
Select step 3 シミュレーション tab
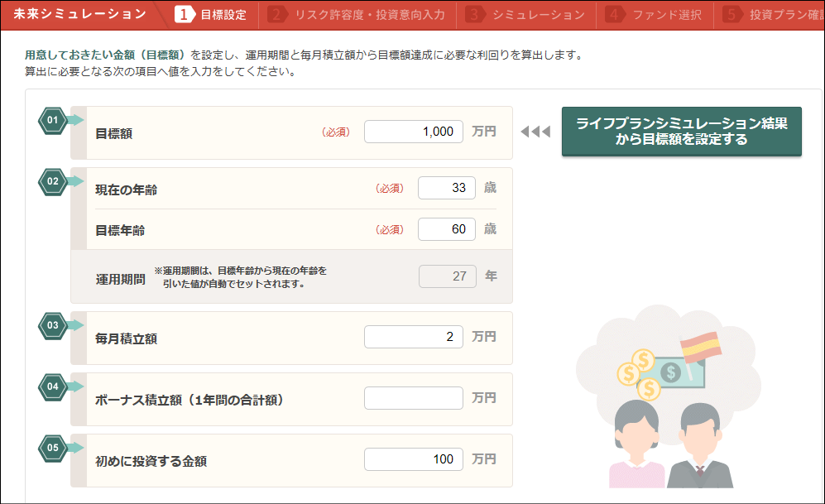click(x=525, y=15)
